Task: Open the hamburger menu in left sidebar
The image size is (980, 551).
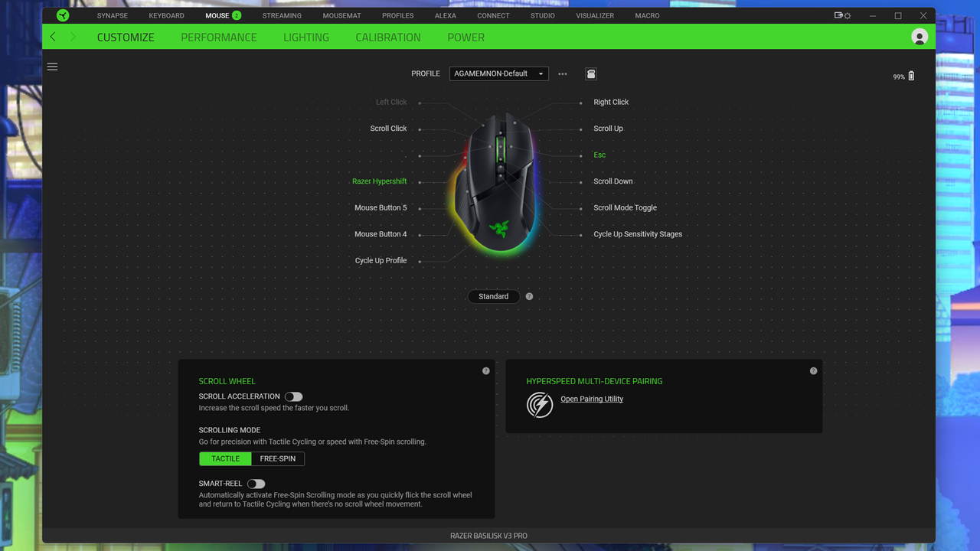Action: pos(52,67)
